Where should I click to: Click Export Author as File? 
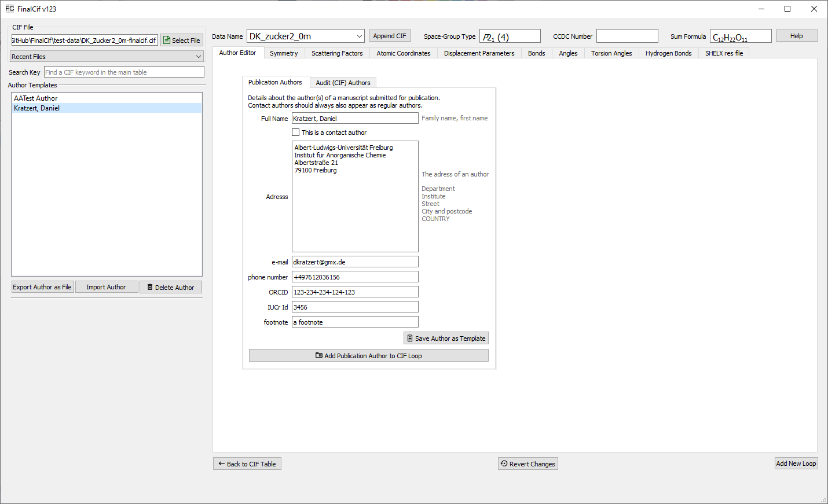point(42,288)
